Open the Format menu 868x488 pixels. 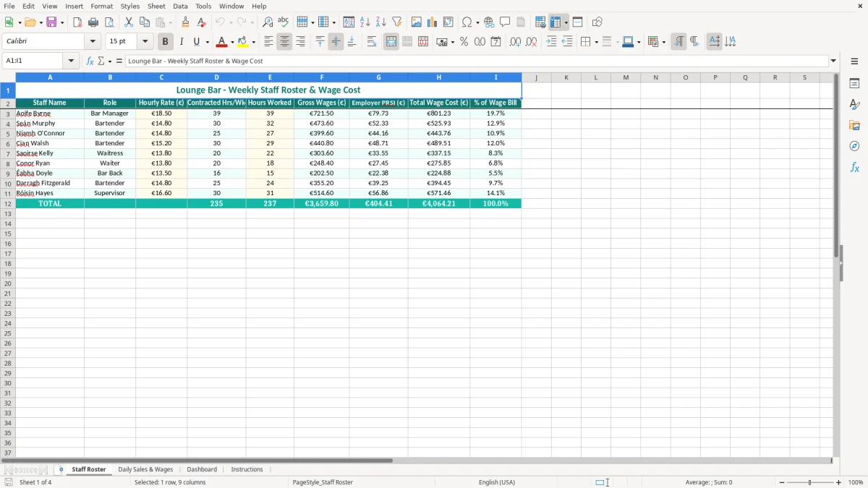[101, 6]
